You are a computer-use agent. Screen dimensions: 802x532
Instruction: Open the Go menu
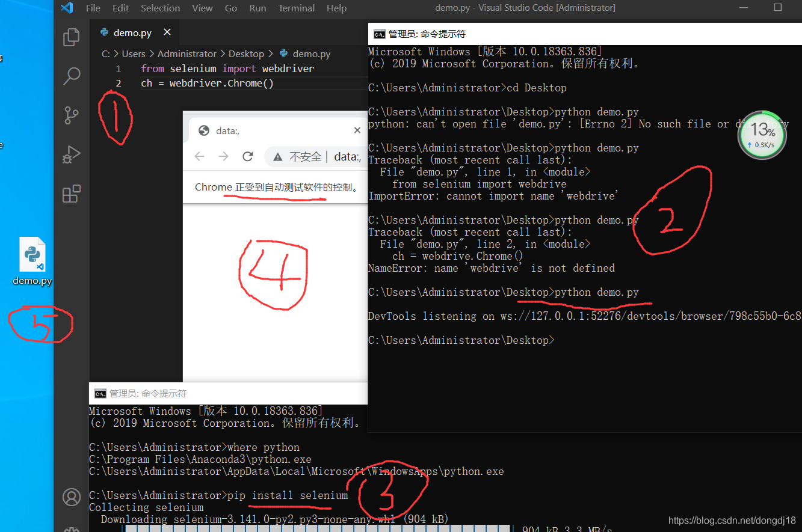click(230, 8)
